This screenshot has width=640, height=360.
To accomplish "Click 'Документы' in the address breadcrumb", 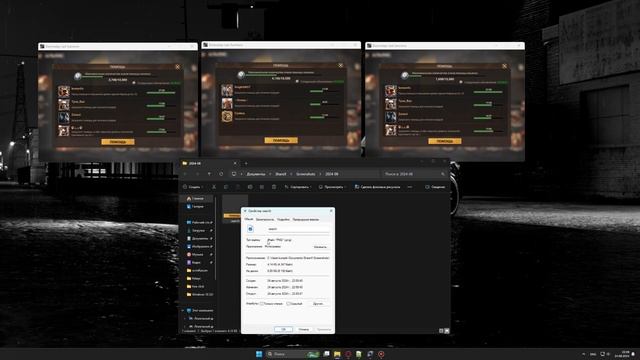I will pyautogui.click(x=256, y=174).
